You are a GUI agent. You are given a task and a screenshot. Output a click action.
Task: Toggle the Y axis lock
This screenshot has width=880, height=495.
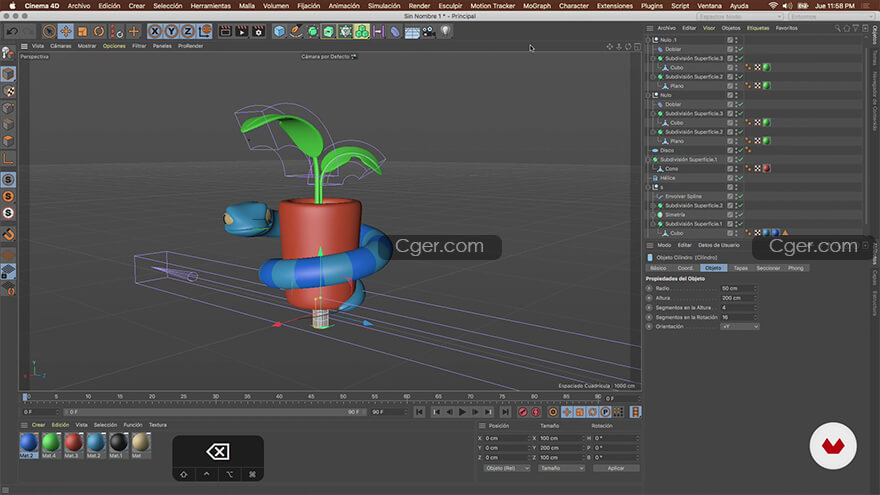[171, 31]
